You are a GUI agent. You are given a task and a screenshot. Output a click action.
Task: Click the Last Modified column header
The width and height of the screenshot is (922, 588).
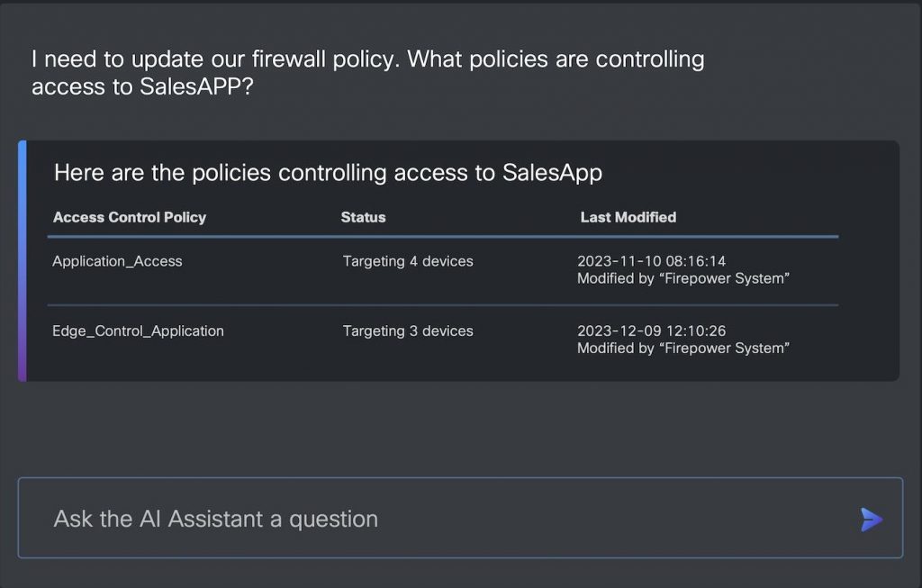628,217
